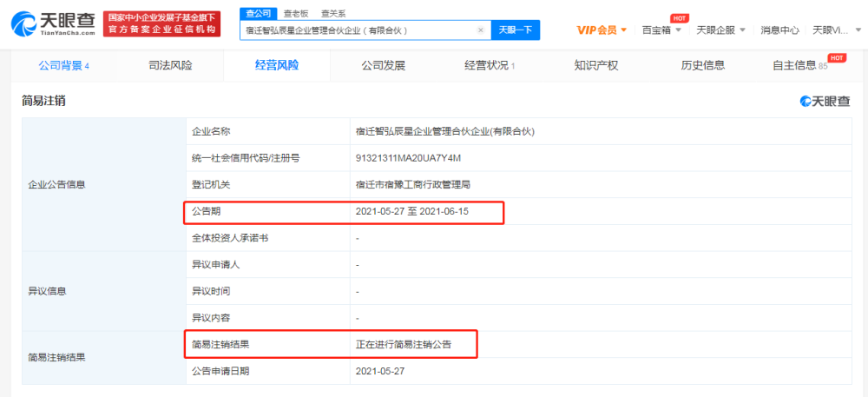
Task: Click the 企业名称 label
Action: (210, 132)
